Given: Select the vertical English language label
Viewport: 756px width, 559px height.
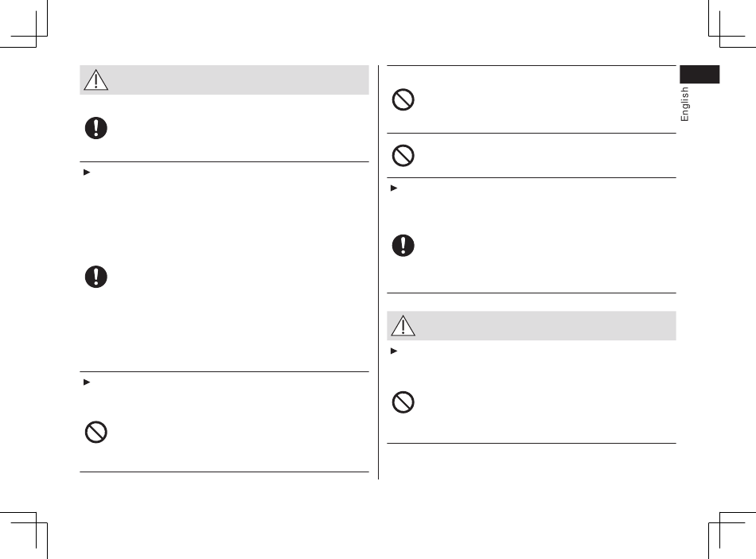Looking at the screenshot, I should pos(684,104).
